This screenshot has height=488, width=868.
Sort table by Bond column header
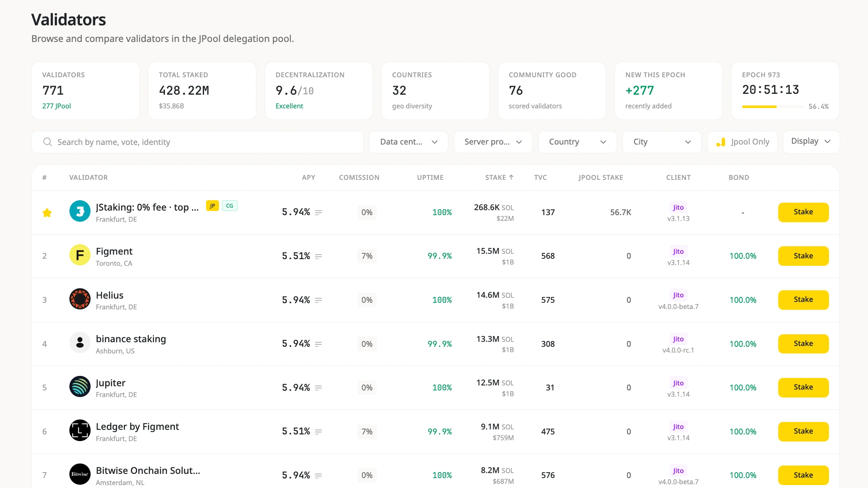pos(739,177)
